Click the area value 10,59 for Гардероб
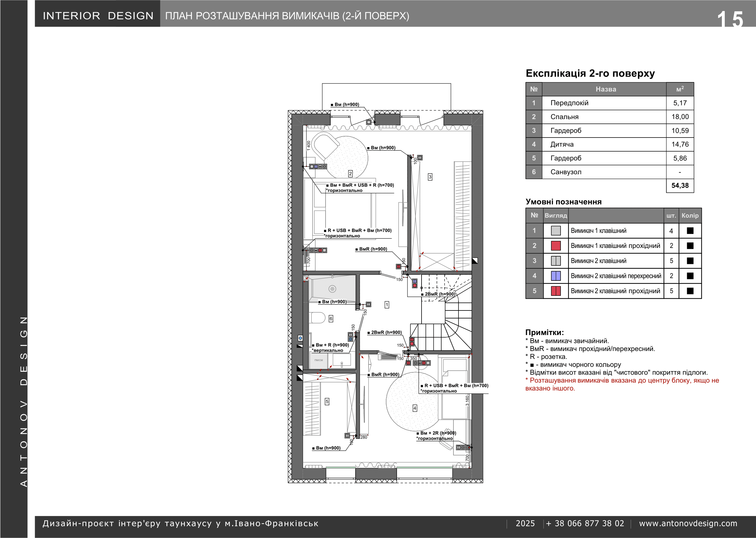 point(680,131)
